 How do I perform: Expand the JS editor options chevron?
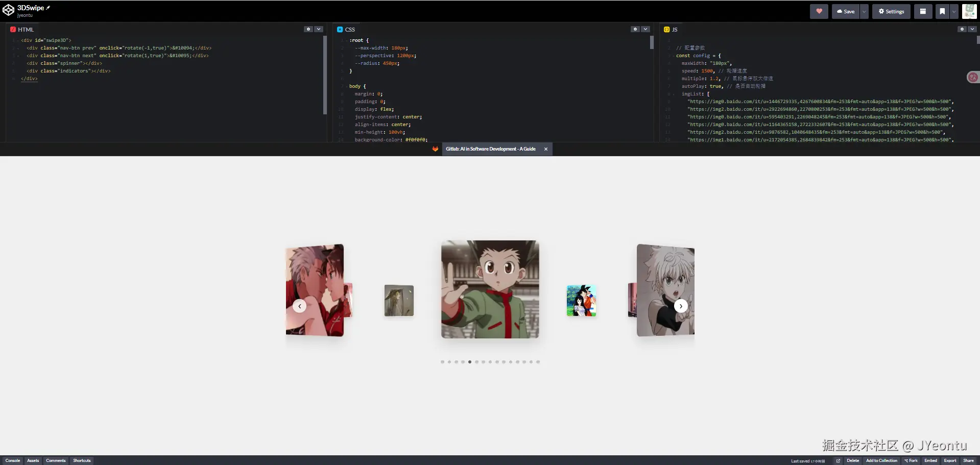pyautogui.click(x=972, y=29)
